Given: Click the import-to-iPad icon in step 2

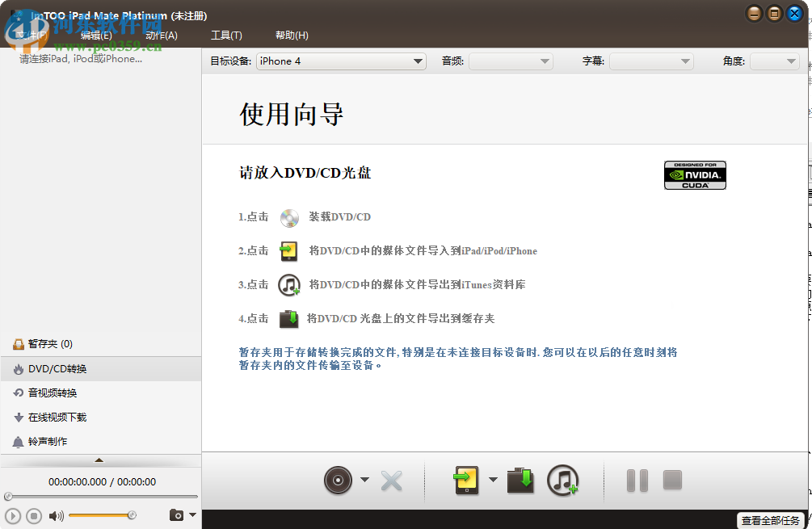Looking at the screenshot, I should coord(288,251).
